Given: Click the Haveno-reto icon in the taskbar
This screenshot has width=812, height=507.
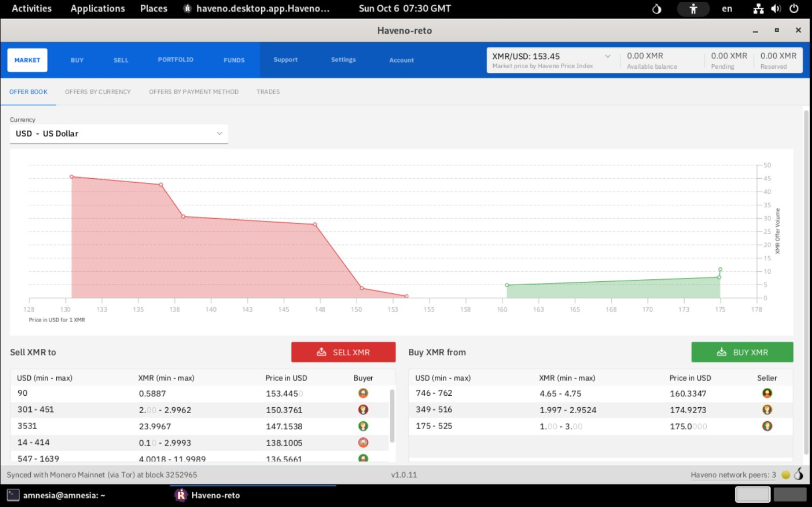Looking at the screenshot, I should pyautogui.click(x=181, y=495).
